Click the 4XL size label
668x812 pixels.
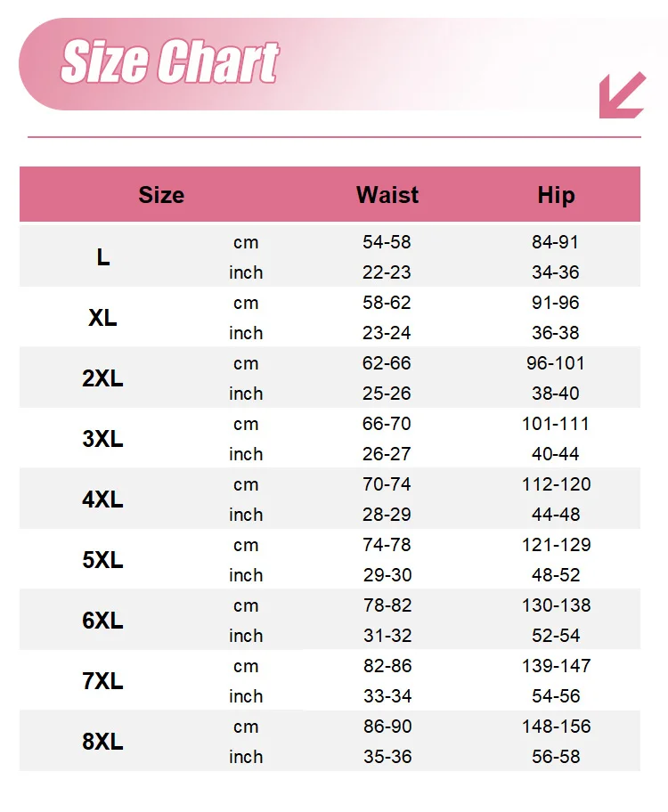pyautogui.click(x=103, y=499)
